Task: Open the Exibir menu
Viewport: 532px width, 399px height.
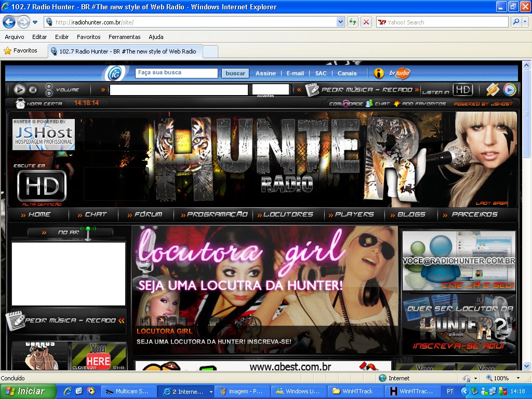Action: pyautogui.click(x=62, y=37)
